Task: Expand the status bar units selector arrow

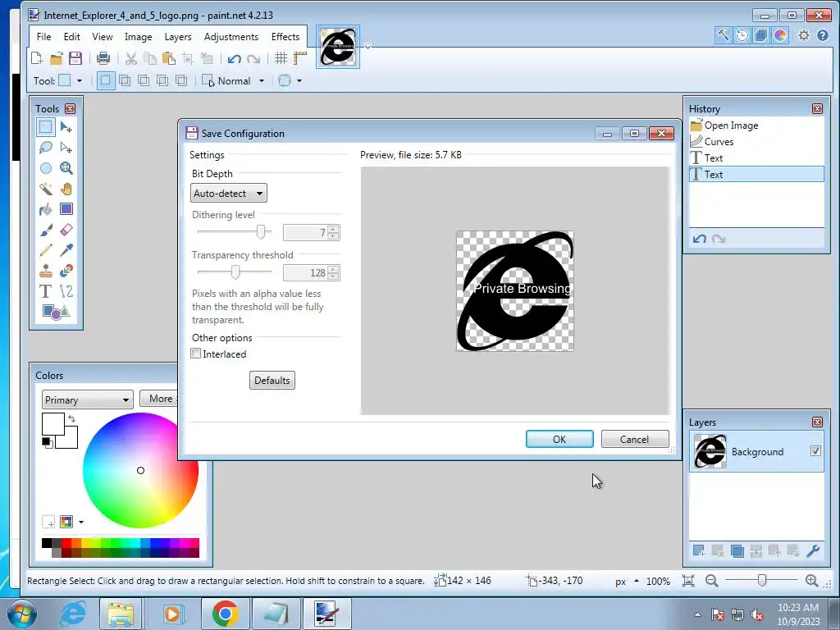Action: 637,581
